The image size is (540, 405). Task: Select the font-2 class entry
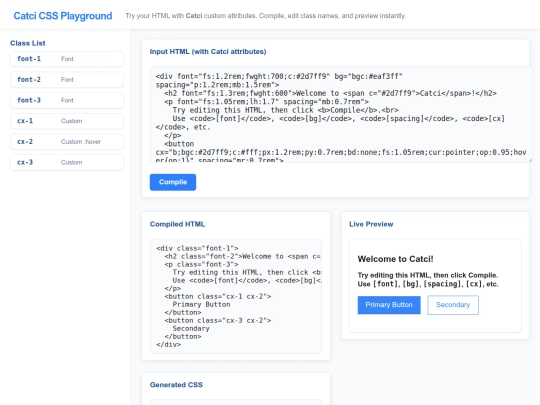coord(67,80)
